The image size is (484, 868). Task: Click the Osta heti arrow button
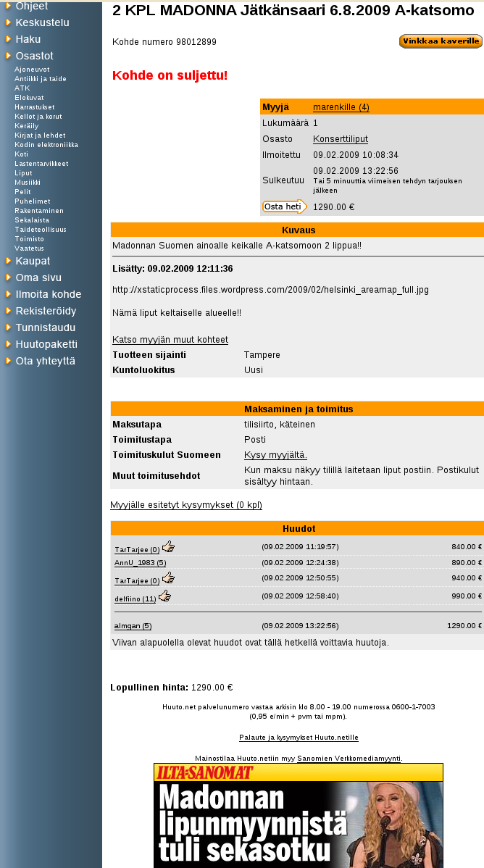coord(284,206)
